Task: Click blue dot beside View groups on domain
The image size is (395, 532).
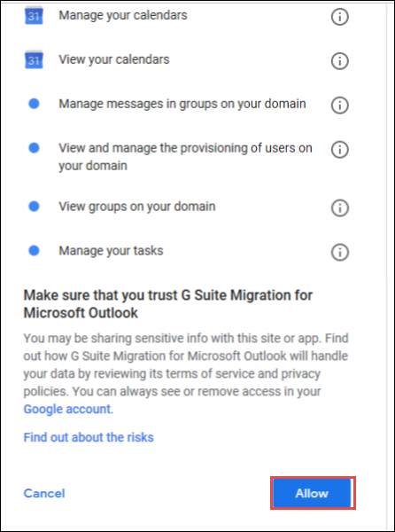Action: 34,207
